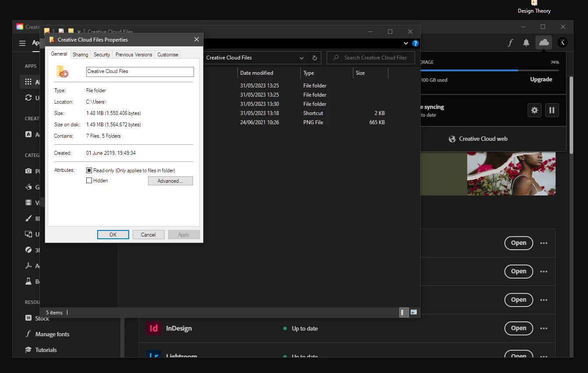Enable the Hidden attribute checkbox
Image resolution: width=588 pixels, height=373 pixels.
click(x=89, y=181)
